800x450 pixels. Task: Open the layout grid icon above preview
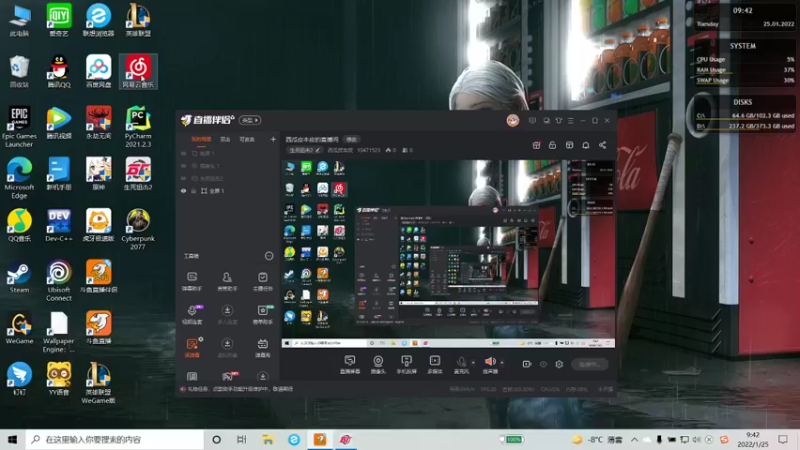click(x=569, y=145)
